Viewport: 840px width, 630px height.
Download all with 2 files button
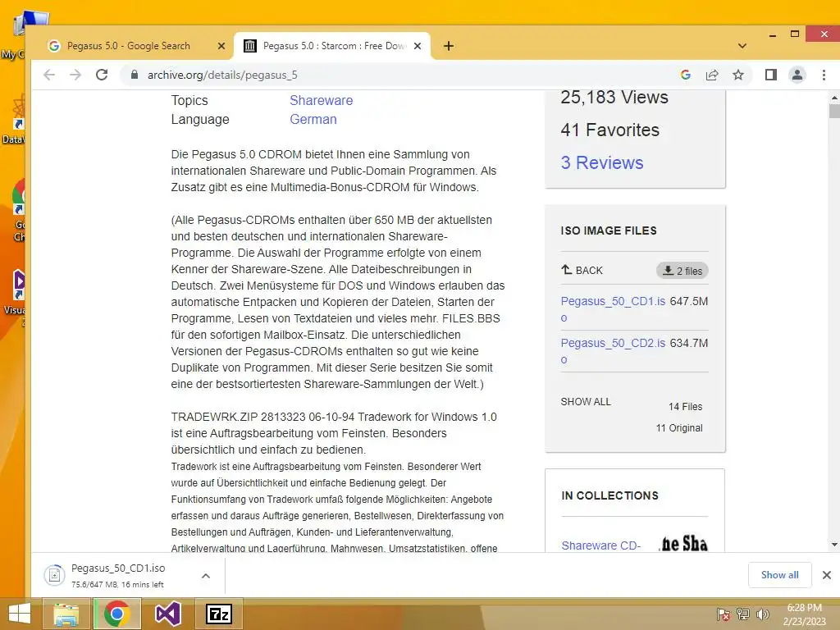(x=682, y=271)
